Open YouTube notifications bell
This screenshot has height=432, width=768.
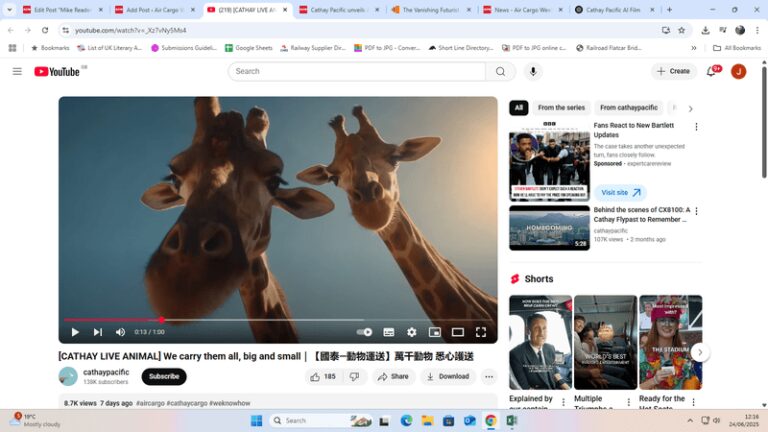tap(712, 72)
